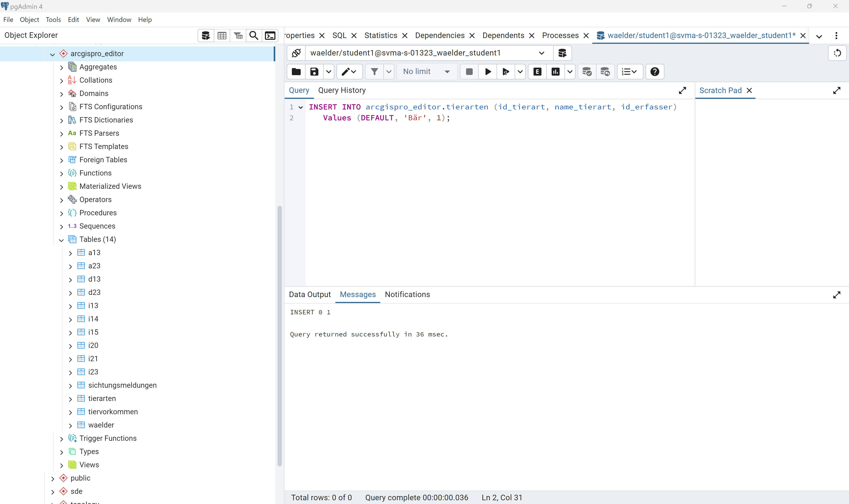Click the Execute query play button

click(x=488, y=72)
